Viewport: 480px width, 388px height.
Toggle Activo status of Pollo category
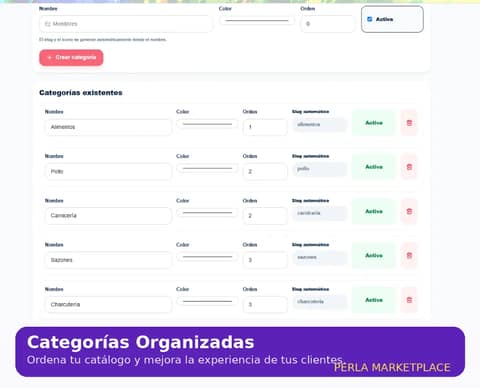click(374, 167)
